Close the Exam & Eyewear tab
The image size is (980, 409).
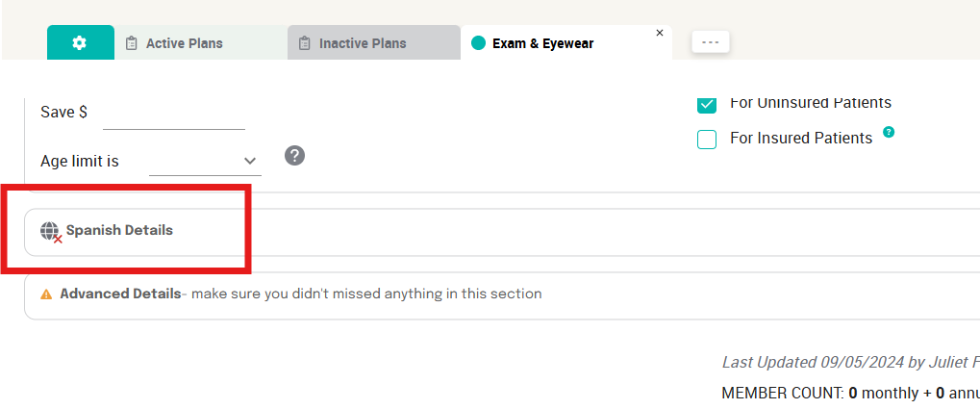660,33
